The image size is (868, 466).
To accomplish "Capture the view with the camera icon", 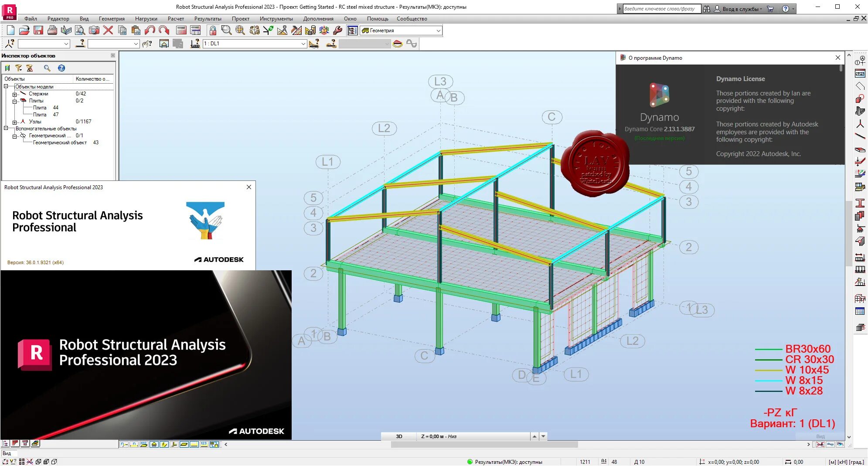I will [x=94, y=30].
